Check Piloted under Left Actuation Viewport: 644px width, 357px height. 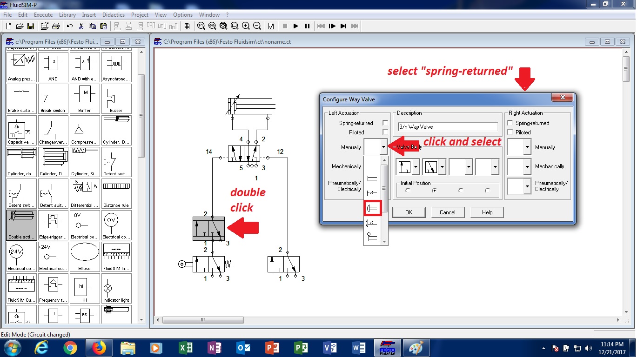coord(385,132)
